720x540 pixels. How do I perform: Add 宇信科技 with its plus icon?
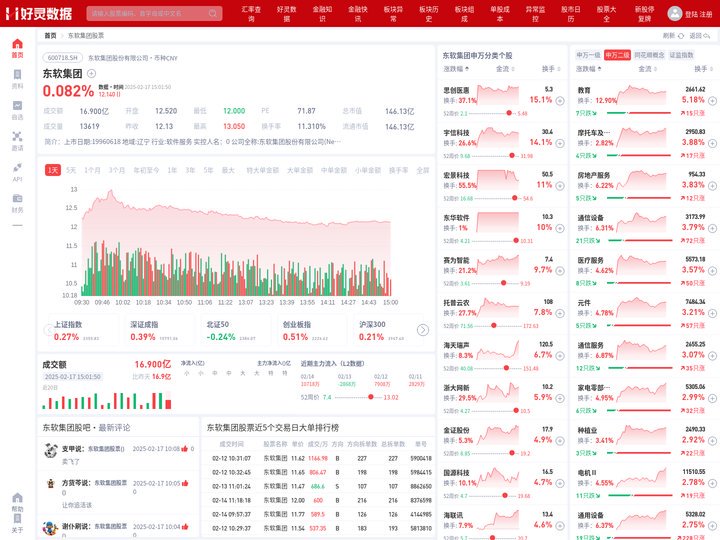(x=560, y=143)
